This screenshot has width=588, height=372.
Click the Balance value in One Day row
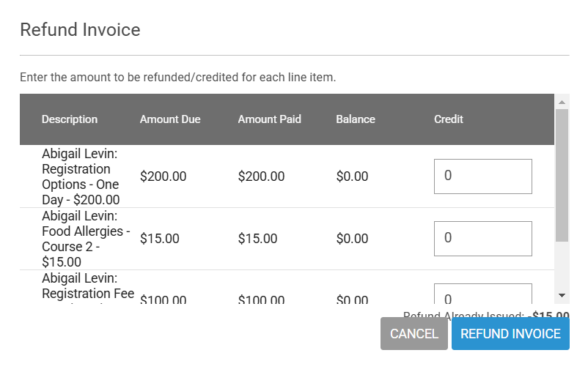tap(352, 176)
